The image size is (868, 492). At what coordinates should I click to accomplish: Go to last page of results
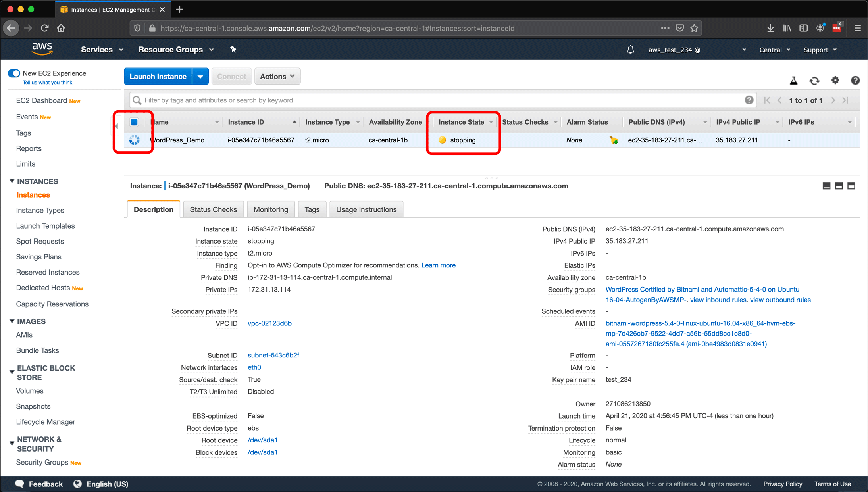(845, 100)
